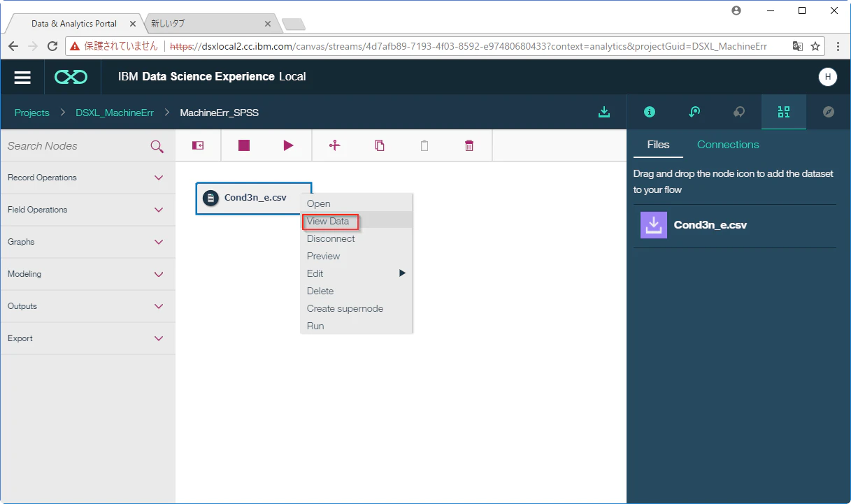
Task: Choose Preview from context menu
Action: pyautogui.click(x=357, y=256)
